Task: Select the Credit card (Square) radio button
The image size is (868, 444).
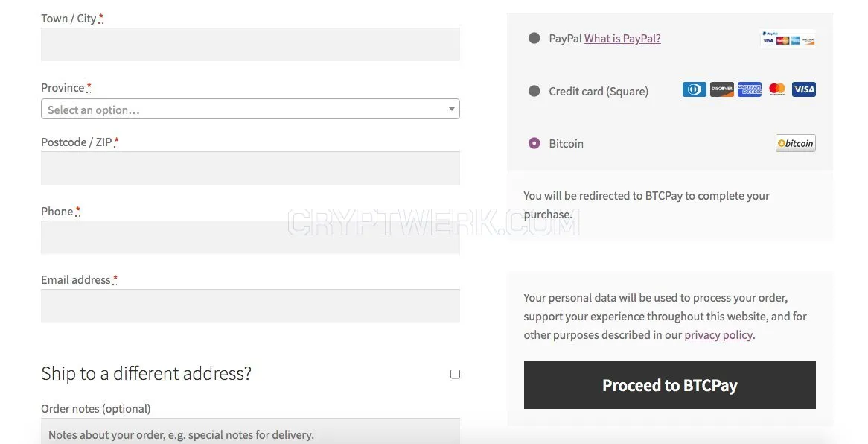Action: click(534, 91)
